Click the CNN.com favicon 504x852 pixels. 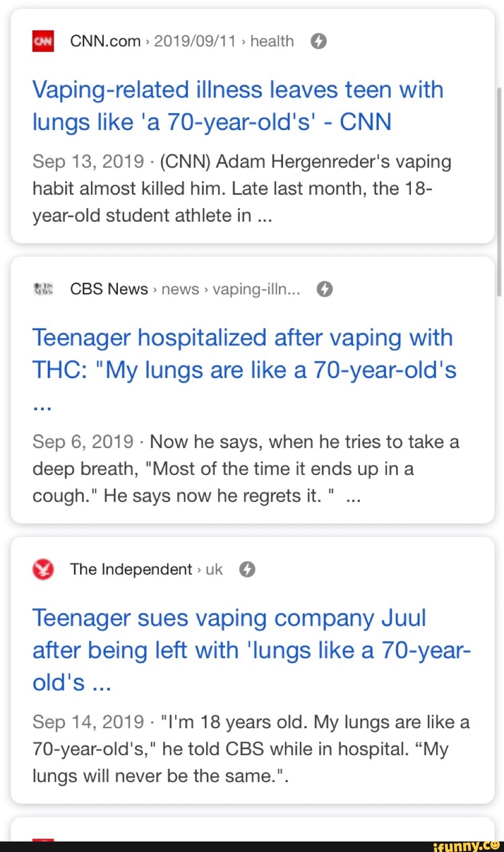tap(43, 40)
